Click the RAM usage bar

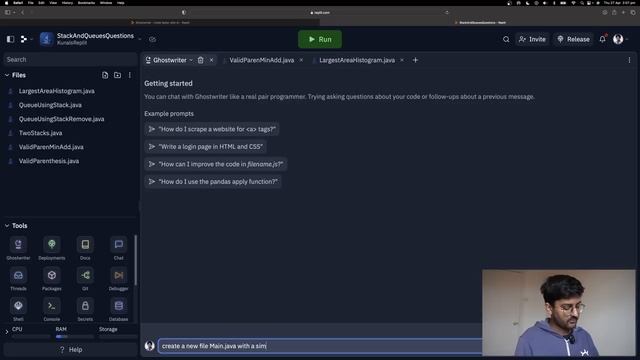pos(75,337)
